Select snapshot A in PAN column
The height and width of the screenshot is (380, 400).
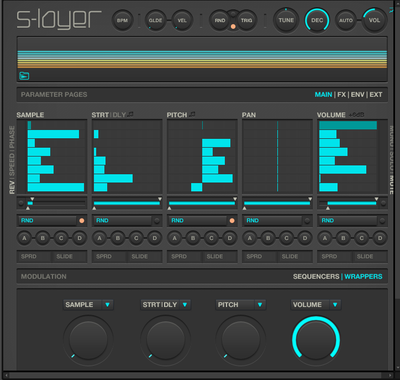(250, 238)
